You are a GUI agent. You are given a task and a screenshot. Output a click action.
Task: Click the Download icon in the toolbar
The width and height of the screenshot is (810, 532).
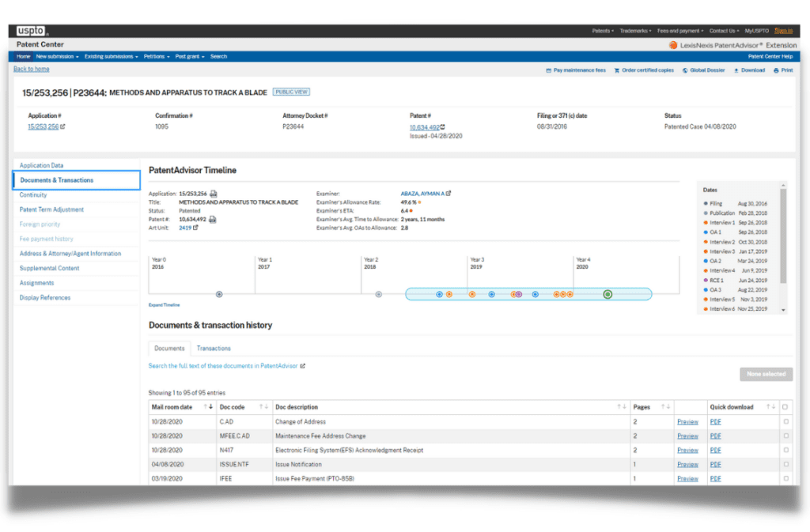tap(736, 70)
